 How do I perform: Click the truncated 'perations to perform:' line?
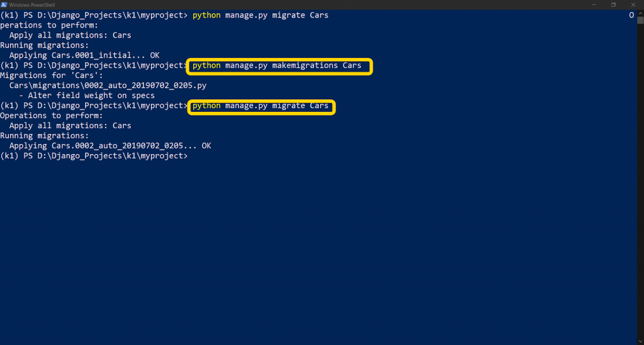pos(49,25)
